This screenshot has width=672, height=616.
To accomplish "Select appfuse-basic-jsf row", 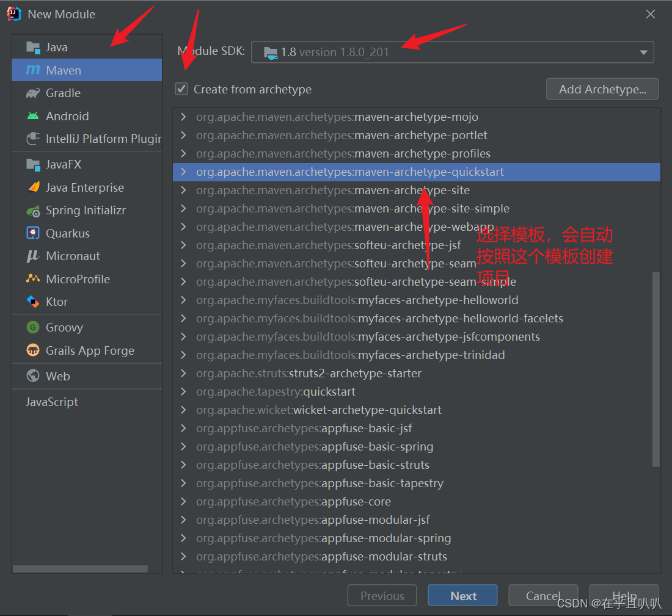I will [417, 429].
